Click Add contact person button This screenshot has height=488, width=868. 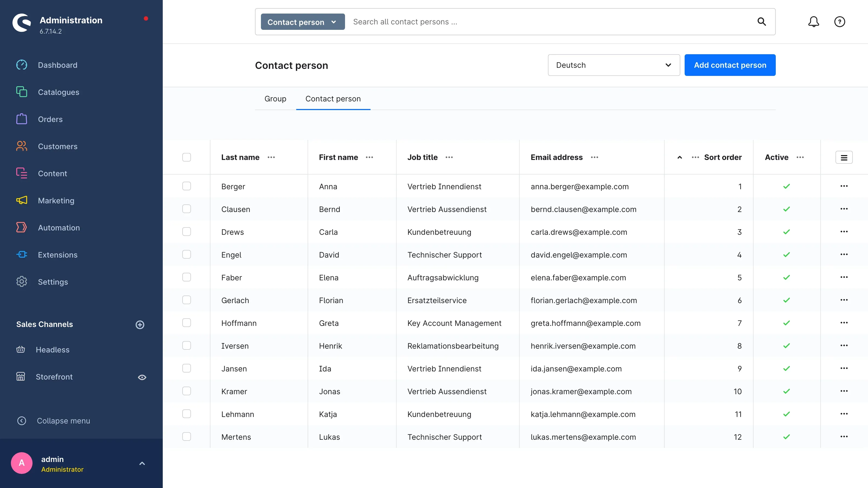pos(730,65)
